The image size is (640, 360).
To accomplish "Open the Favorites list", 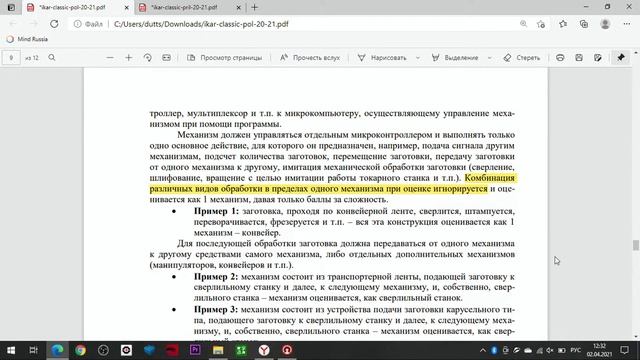I will [x=563, y=24].
